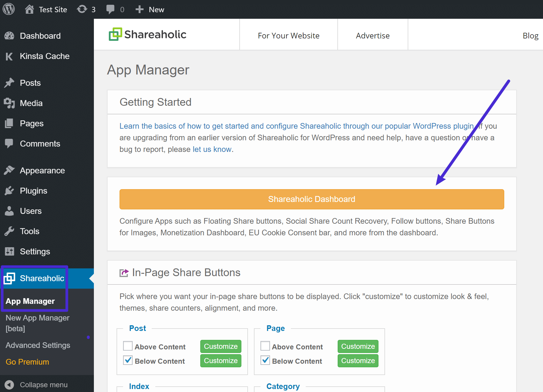
Task: Select the Shareaholic sidebar icon
Action: pos(9,278)
